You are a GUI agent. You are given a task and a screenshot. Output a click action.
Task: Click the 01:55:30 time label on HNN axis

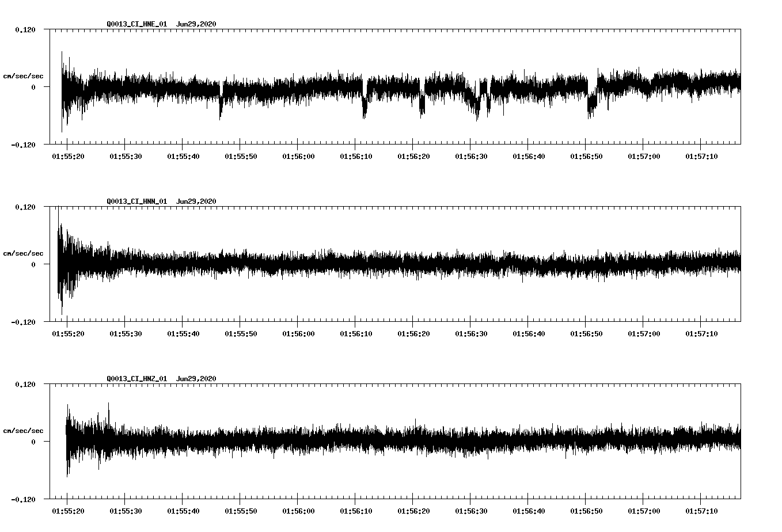(x=125, y=333)
